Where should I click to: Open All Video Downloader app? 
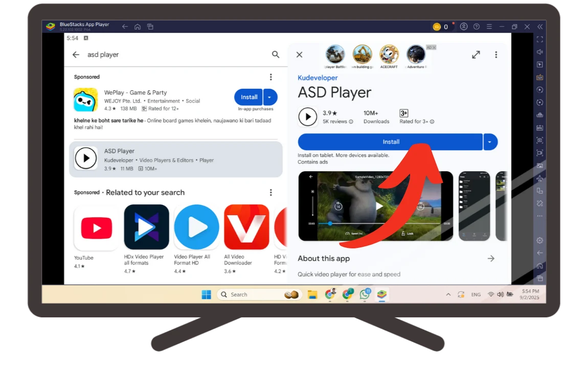click(246, 227)
